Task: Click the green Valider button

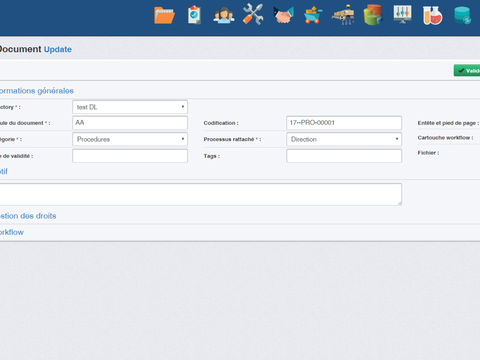Action: pyautogui.click(x=467, y=70)
